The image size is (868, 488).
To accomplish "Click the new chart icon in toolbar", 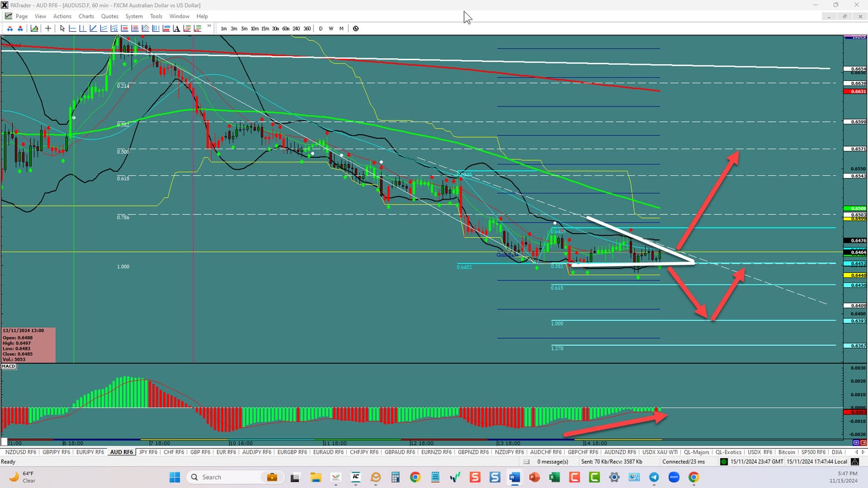I will (35, 28).
